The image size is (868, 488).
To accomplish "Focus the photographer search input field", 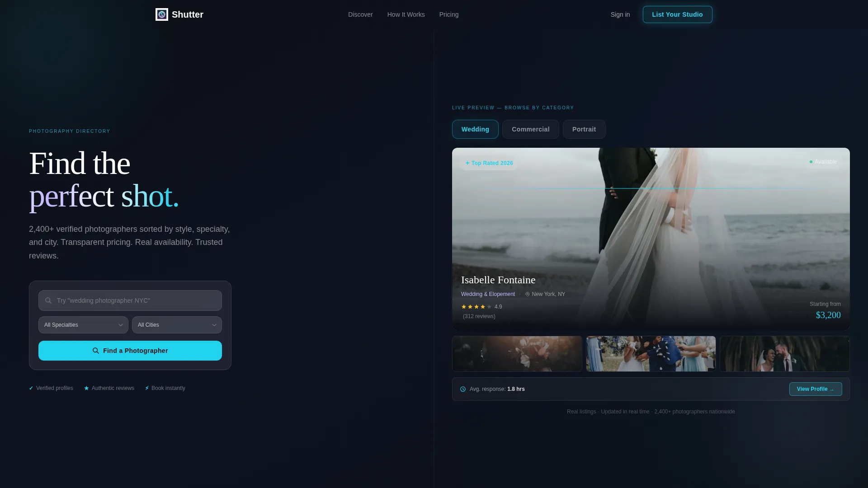I will click(x=130, y=300).
